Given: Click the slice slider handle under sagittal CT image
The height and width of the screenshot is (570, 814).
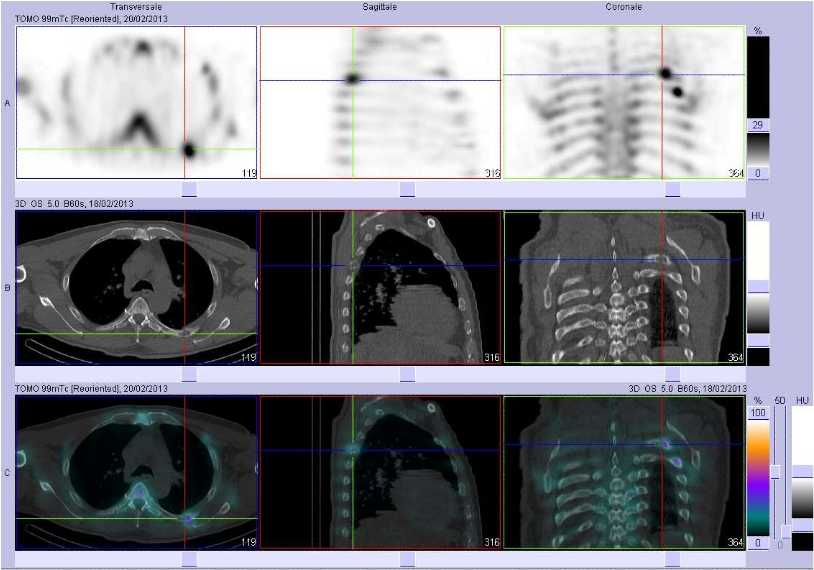Looking at the screenshot, I should pos(408,375).
